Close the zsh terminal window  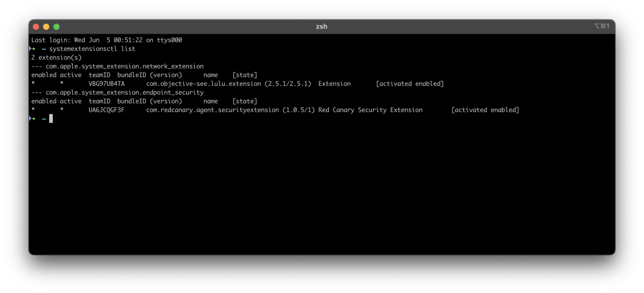(36, 27)
